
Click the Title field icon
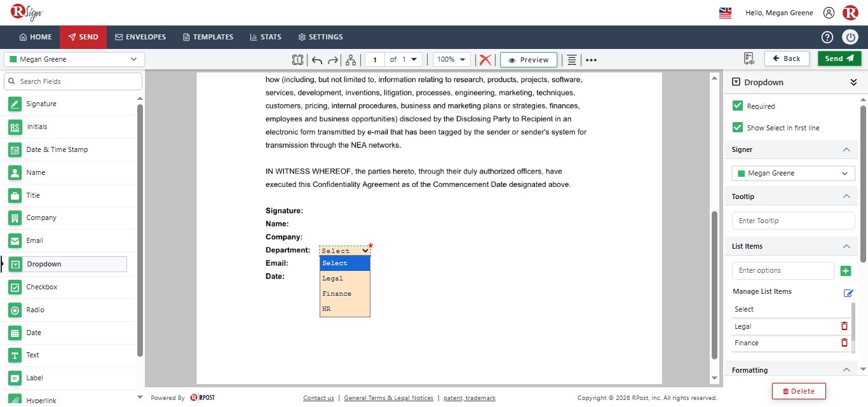pyautogui.click(x=15, y=195)
